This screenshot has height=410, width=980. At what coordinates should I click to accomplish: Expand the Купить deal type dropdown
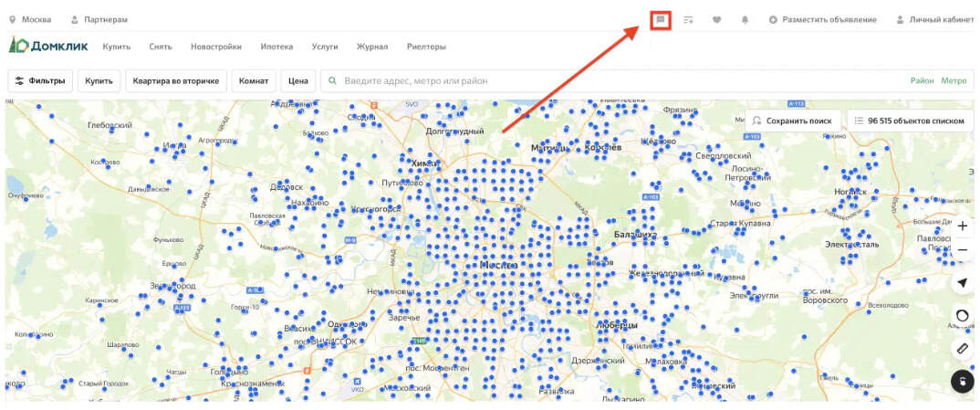[x=99, y=80]
